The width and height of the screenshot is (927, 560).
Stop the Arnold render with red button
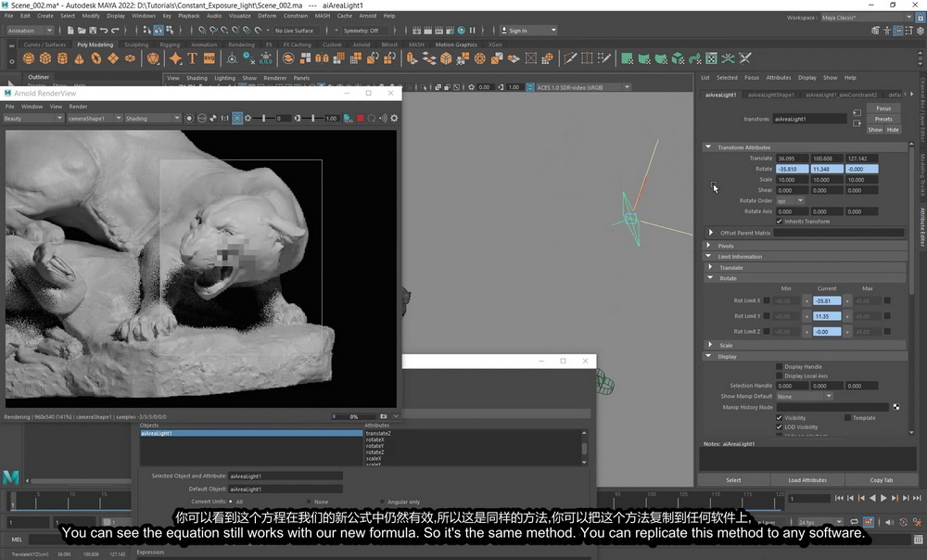pos(360,119)
